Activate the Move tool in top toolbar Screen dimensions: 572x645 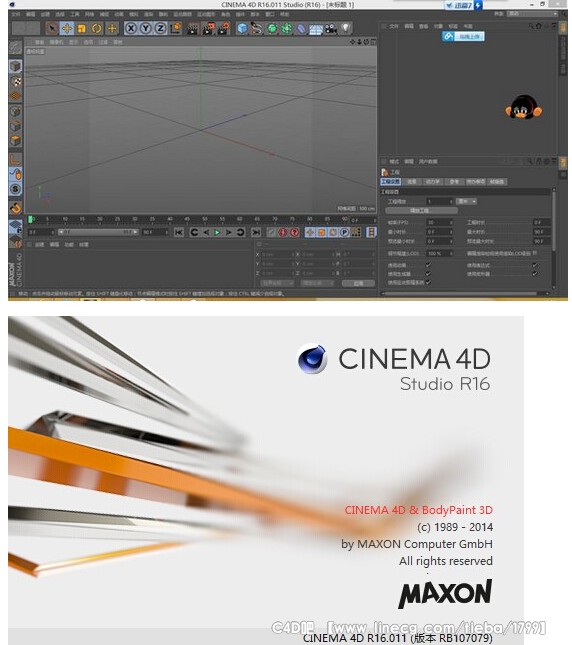67,28
